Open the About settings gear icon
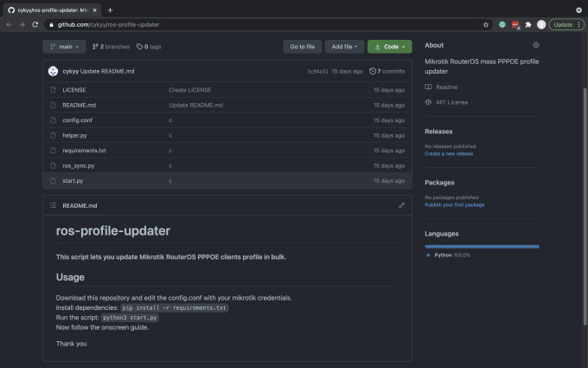Image resolution: width=588 pixels, height=368 pixels. pyautogui.click(x=536, y=45)
